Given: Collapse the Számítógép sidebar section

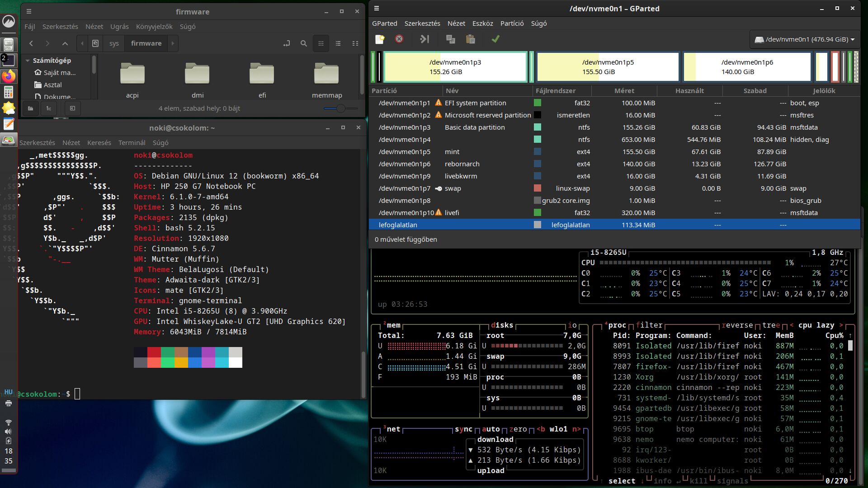Looking at the screenshot, I should [x=28, y=60].
